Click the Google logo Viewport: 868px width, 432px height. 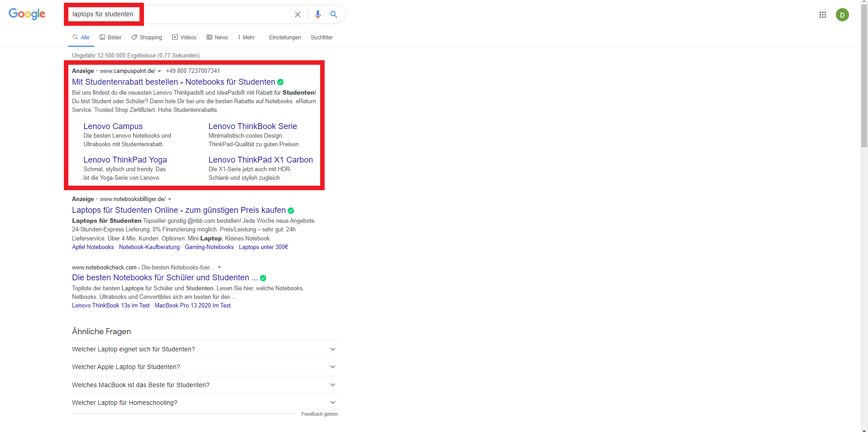[x=27, y=14]
